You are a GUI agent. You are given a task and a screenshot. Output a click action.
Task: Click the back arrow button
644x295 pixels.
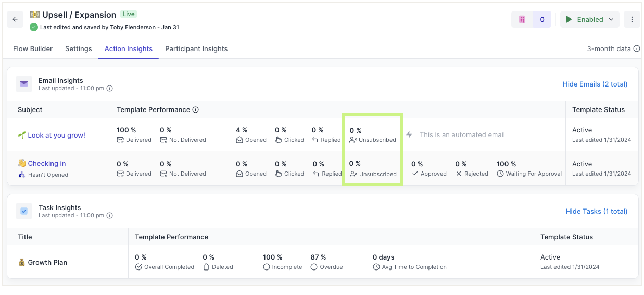point(15,19)
